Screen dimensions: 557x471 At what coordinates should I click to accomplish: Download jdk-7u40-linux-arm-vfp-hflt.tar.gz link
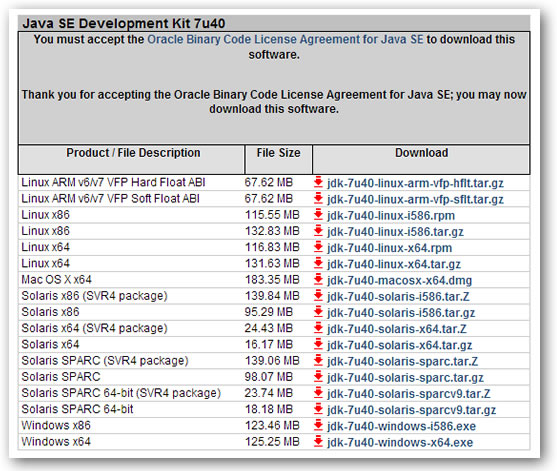415,183
